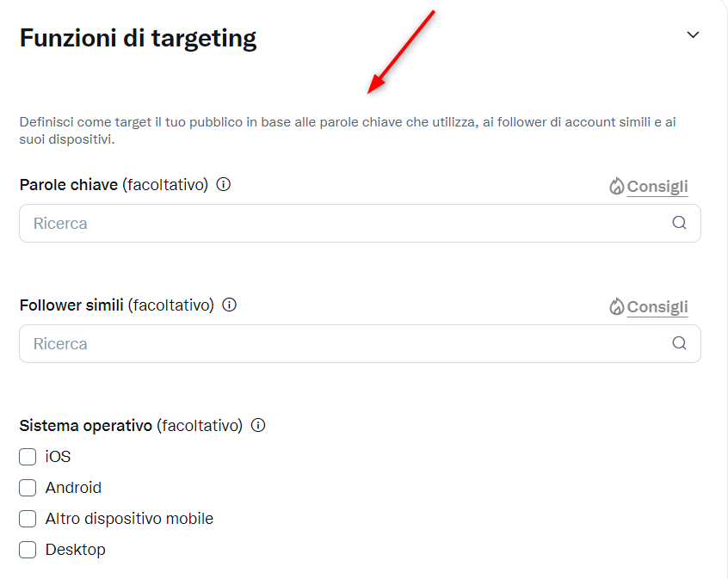
Task: Check the Altro dispositivo mobile option
Action: click(x=28, y=519)
